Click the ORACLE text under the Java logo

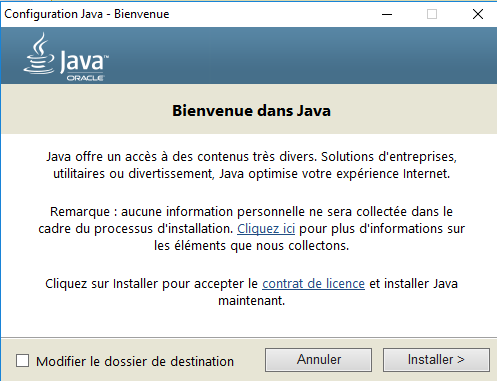[x=85, y=78]
